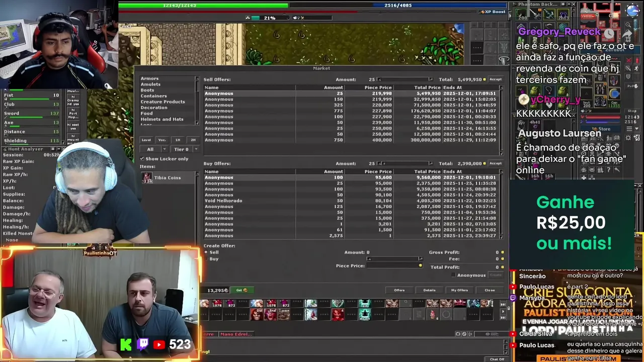Click the chat ignore circle icon
The image size is (644, 362).
point(464,334)
